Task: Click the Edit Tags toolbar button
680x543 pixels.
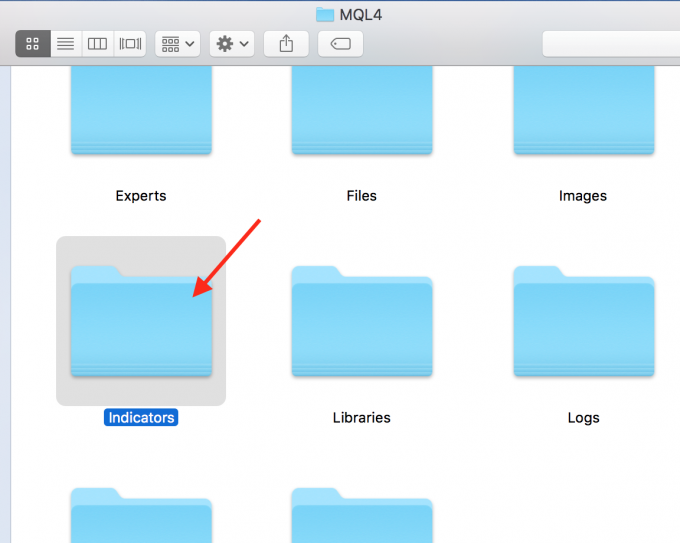Action: point(340,44)
